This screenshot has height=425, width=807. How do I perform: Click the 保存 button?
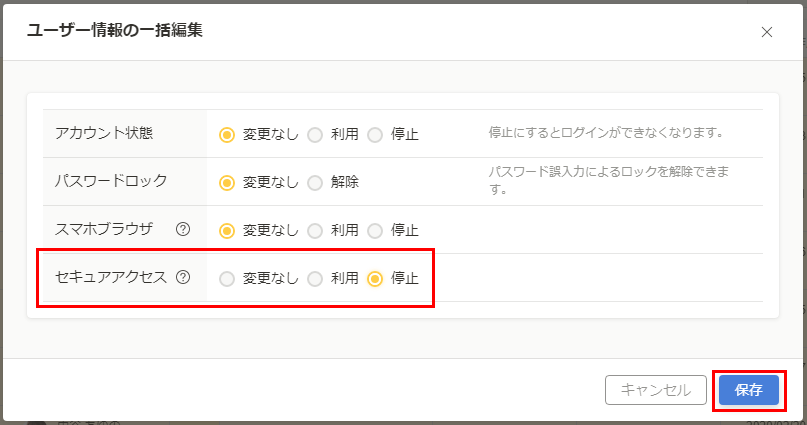coord(749,390)
